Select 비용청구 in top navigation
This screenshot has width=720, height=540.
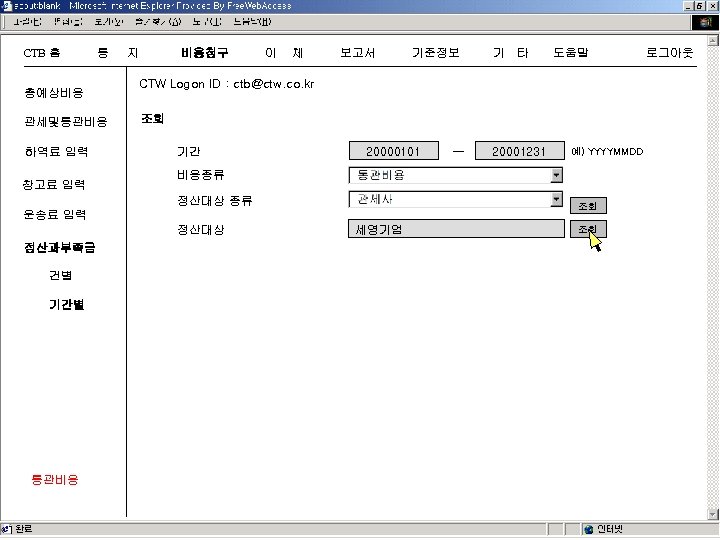tap(205, 53)
